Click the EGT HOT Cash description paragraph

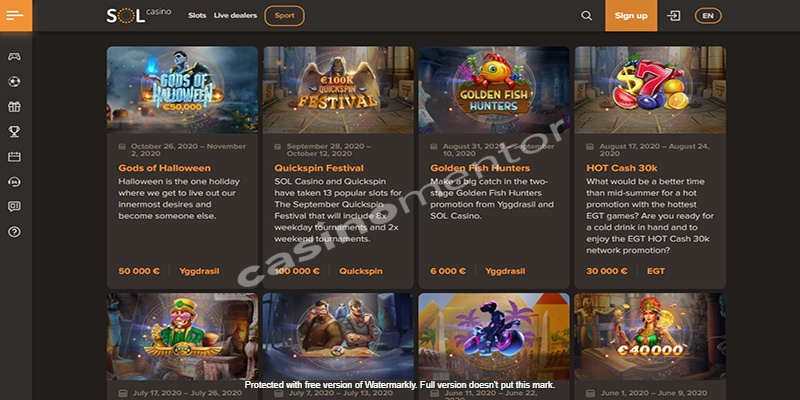(649, 216)
